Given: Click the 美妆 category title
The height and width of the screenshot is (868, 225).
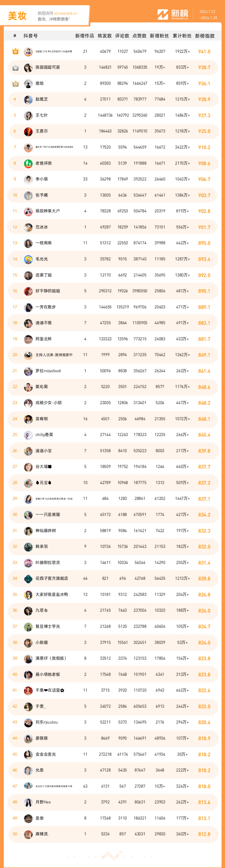Looking at the screenshot, I should click(x=17, y=16).
